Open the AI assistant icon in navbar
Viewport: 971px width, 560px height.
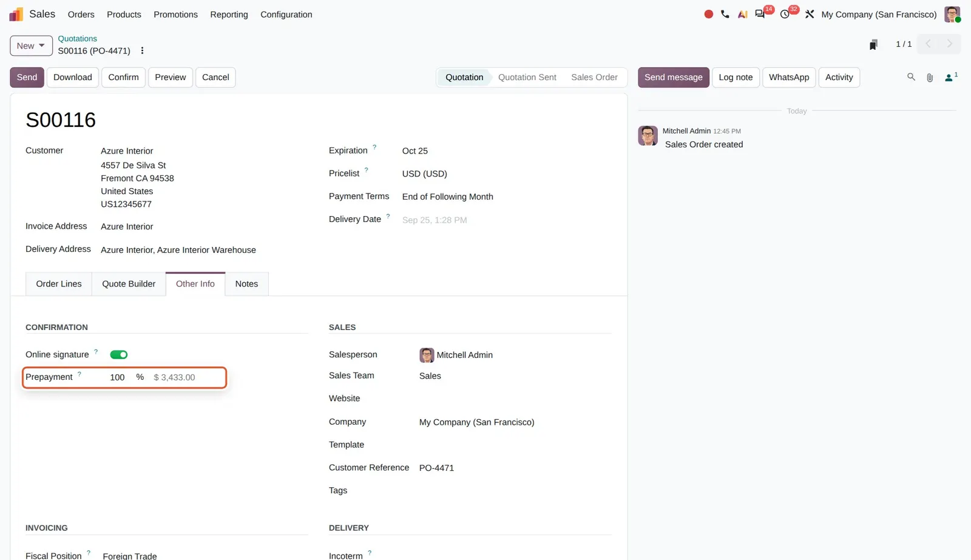coord(742,14)
